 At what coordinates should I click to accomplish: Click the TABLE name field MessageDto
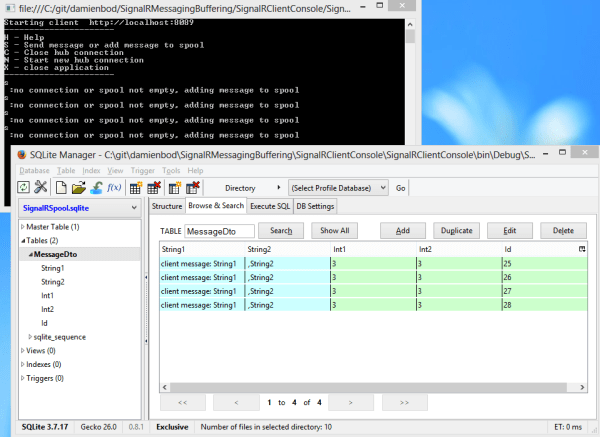219,231
